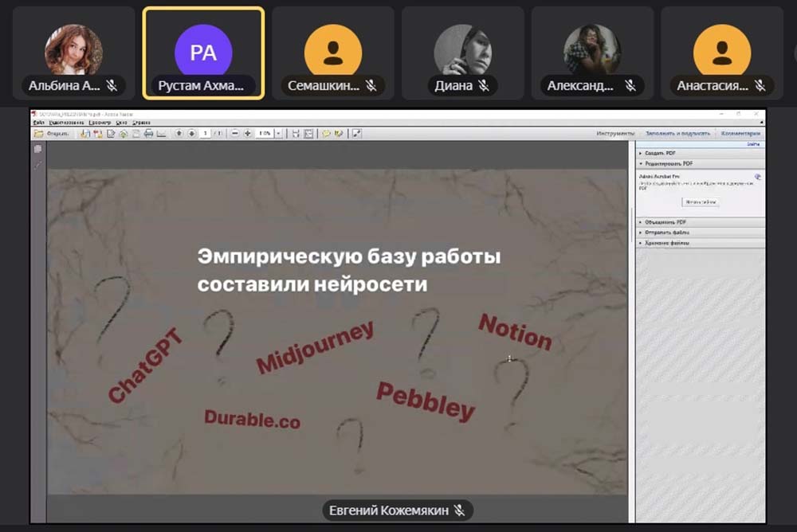Switch to the Комментарии tab

[740, 134]
